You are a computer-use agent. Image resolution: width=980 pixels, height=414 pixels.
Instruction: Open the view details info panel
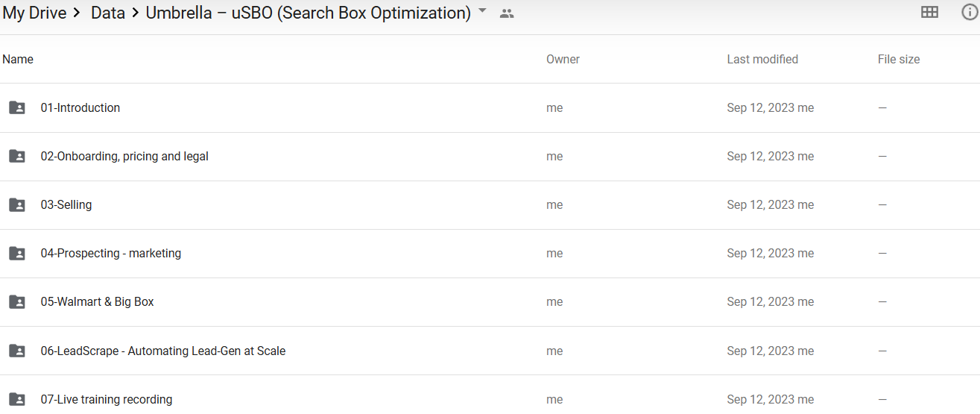point(969,12)
